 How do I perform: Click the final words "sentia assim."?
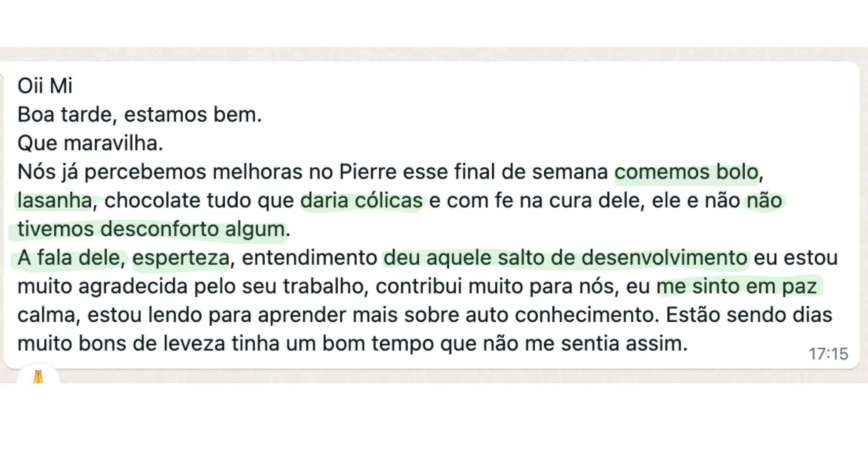point(624,344)
